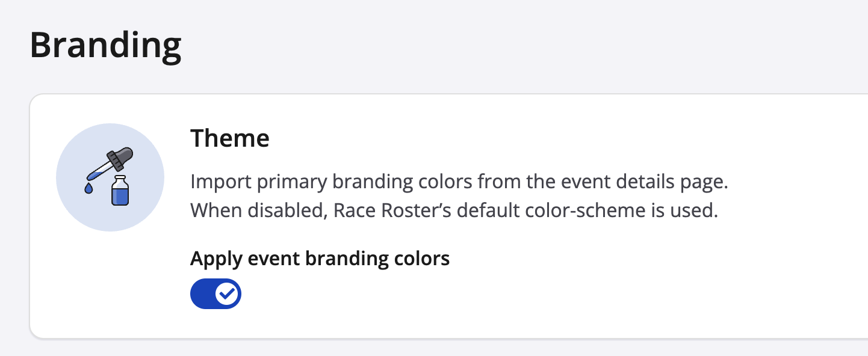Disable the Apply event branding colors toggle
The image size is (868, 356).
[x=215, y=294]
